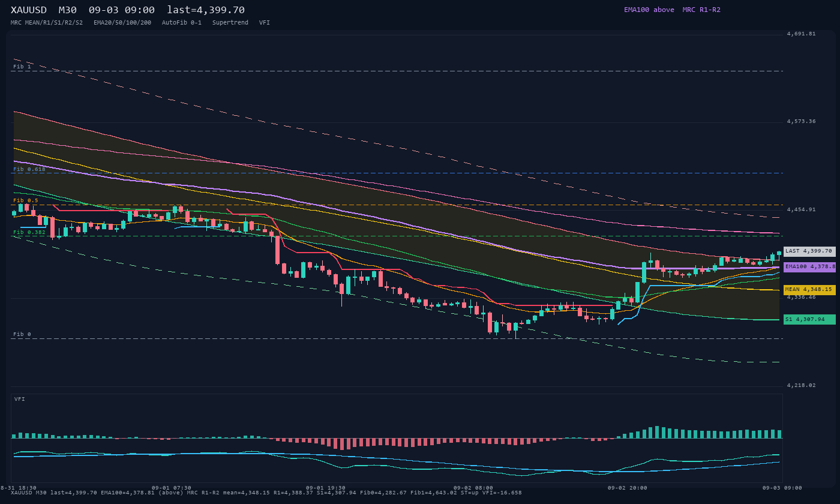Select the MEAN 4,348.15 yellow price label
The width and height of the screenshot is (840, 504).
pyautogui.click(x=809, y=290)
